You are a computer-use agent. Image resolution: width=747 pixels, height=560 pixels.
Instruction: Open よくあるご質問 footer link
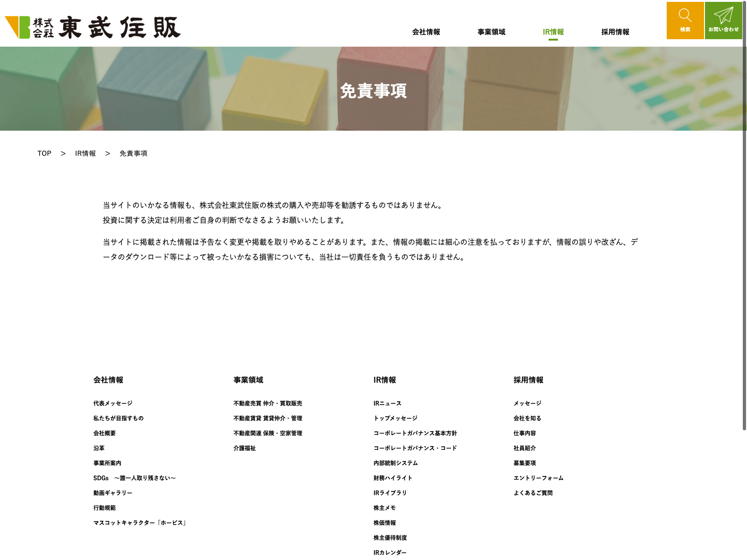(x=533, y=493)
